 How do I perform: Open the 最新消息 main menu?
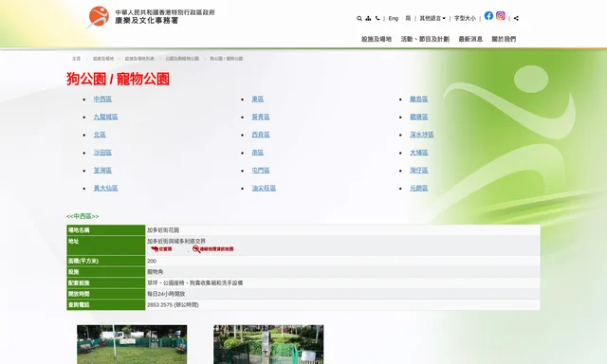[470, 39]
